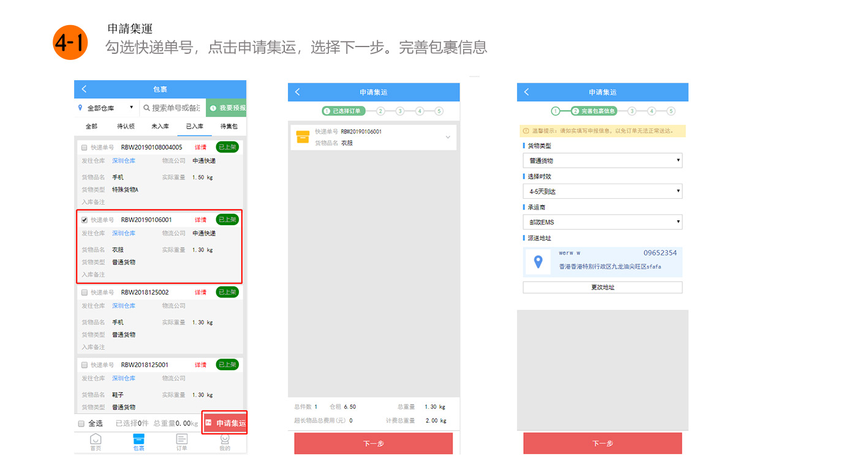Viewport: 868px width, 470px height.
Task: Switch to the 未入库 tab
Action: click(160, 126)
